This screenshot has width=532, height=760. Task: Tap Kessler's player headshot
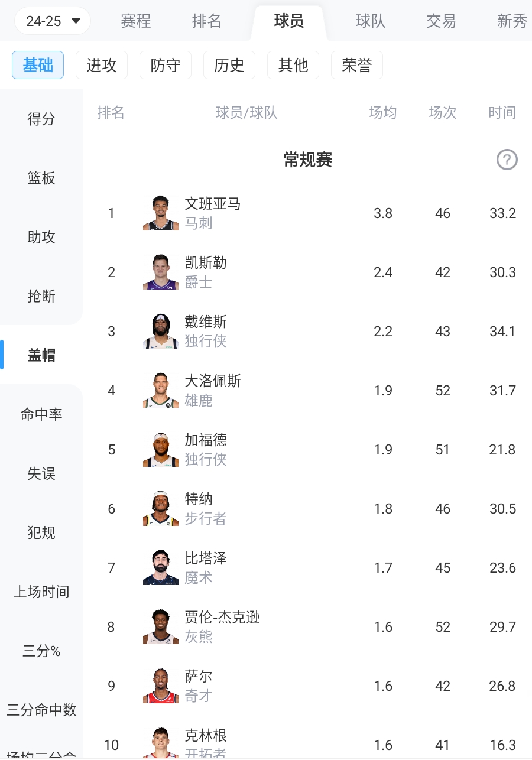[160, 272]
